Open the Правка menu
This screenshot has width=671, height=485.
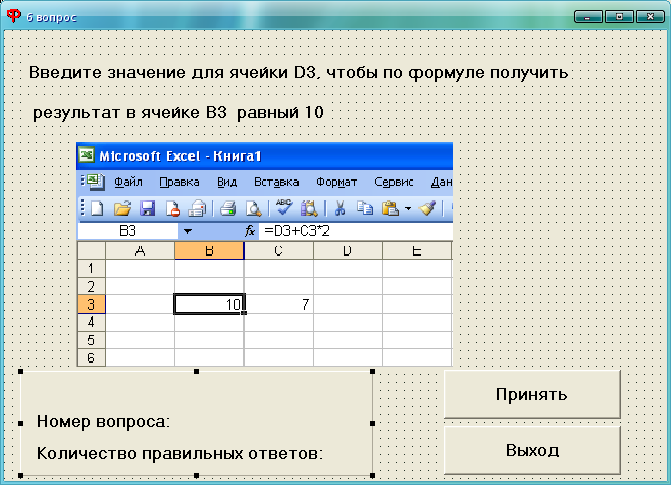179,182
